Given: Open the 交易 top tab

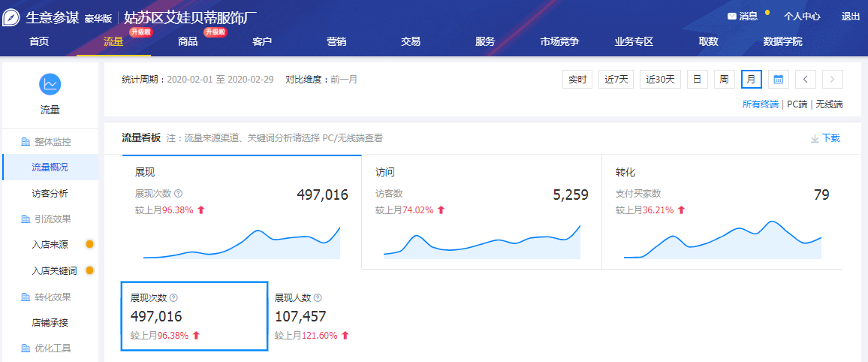Looking at the screenshot, I should tap(411, 41).
